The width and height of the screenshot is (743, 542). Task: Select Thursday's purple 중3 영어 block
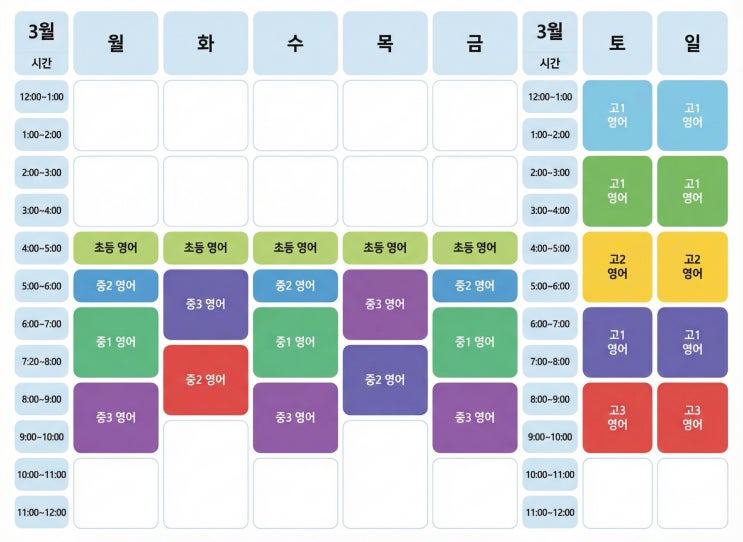pos(385,304)
